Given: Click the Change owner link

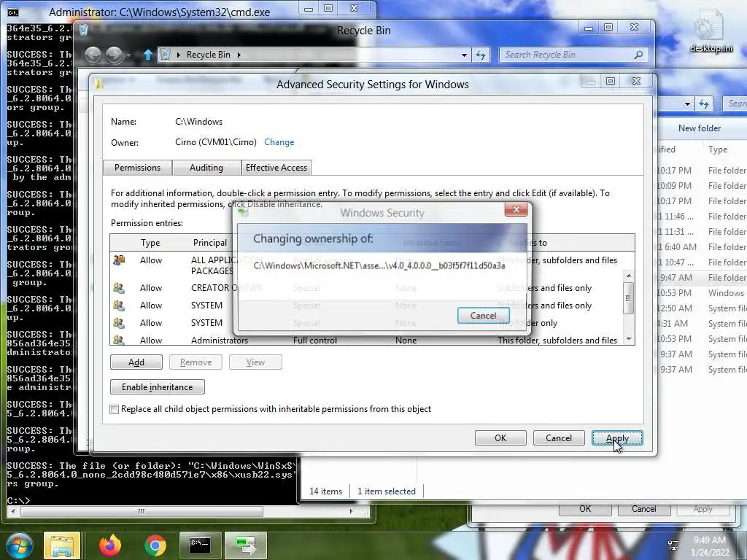Looking at the screenshot, I should pos(279,142).
